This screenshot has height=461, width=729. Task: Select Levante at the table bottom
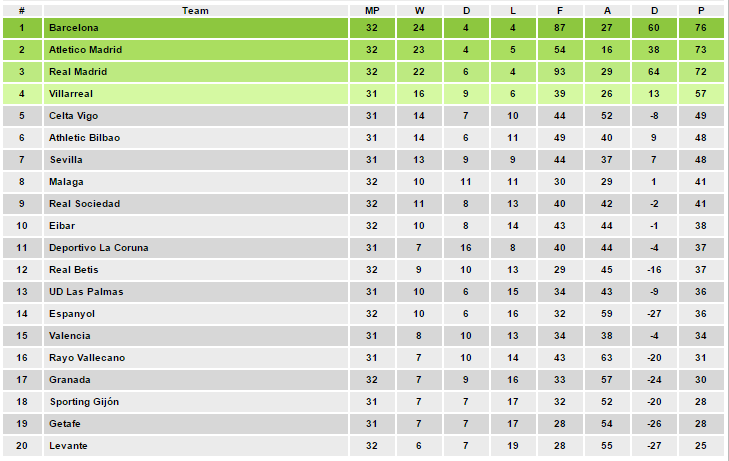(x=68, y=445)
